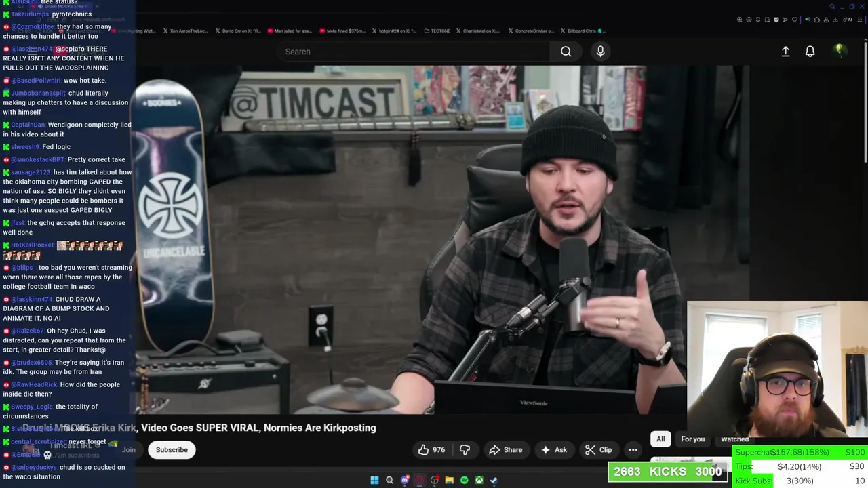Image resolution: width=868 pixels, height=488 pixels.
Task: Open the 'ConcreteDrinker' bookmark
Action: (530, 30)
